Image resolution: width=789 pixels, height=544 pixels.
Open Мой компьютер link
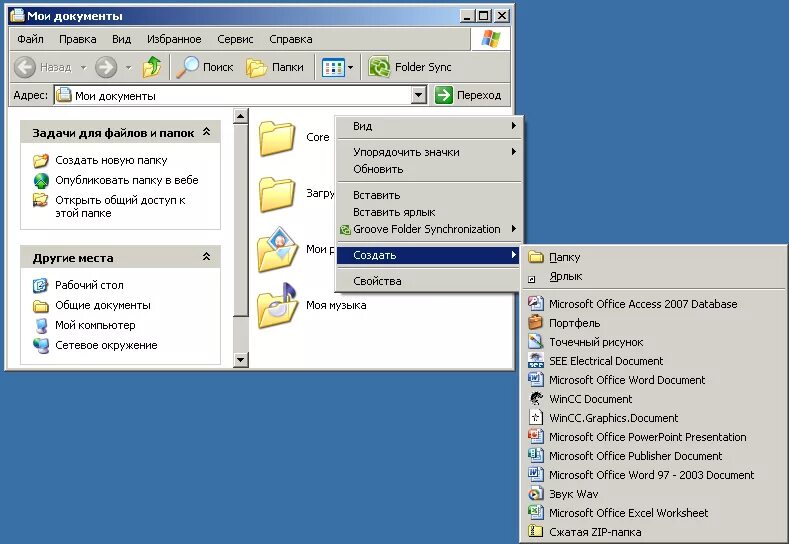click(95, 325)
